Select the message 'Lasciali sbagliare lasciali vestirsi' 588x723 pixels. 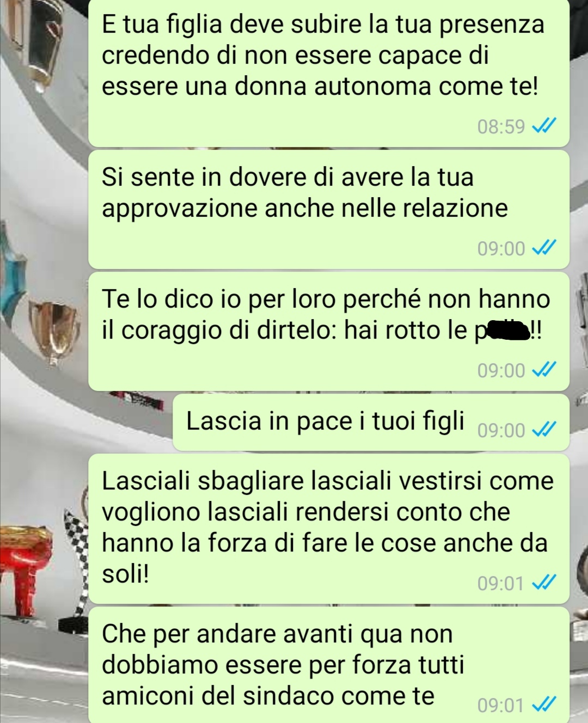pos(329,529)
